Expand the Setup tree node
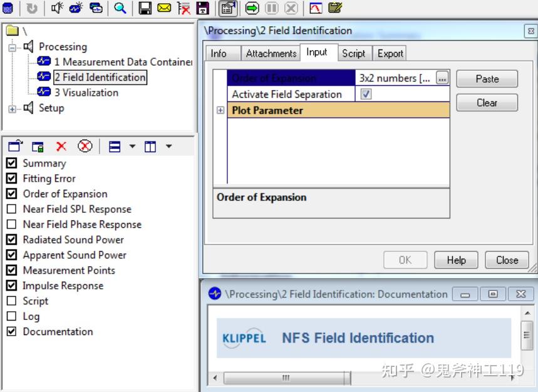 coord(12,109)
